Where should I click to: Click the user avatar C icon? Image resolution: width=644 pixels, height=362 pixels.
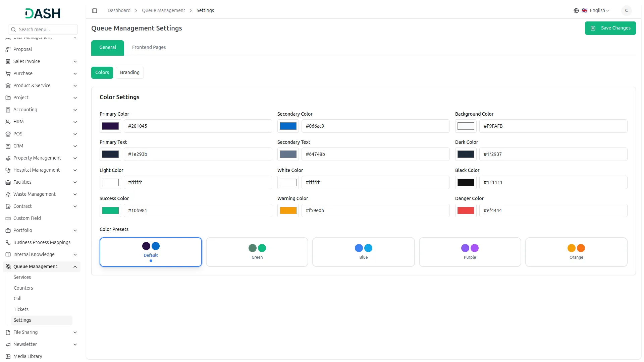626,11
